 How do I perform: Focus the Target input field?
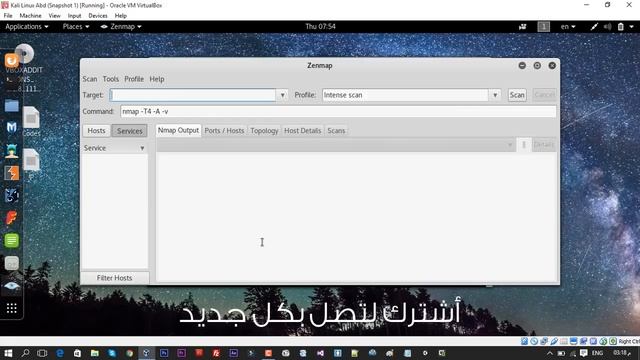(193, 95)
